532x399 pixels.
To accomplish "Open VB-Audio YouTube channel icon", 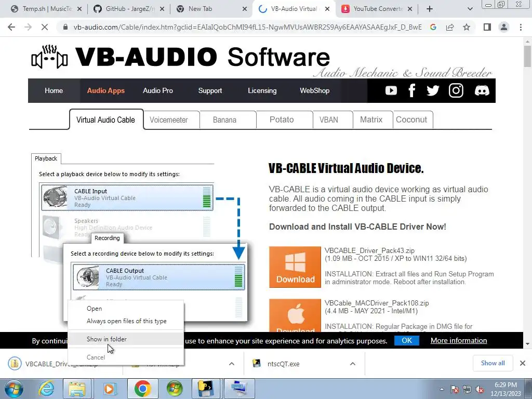I will point(391,90).
